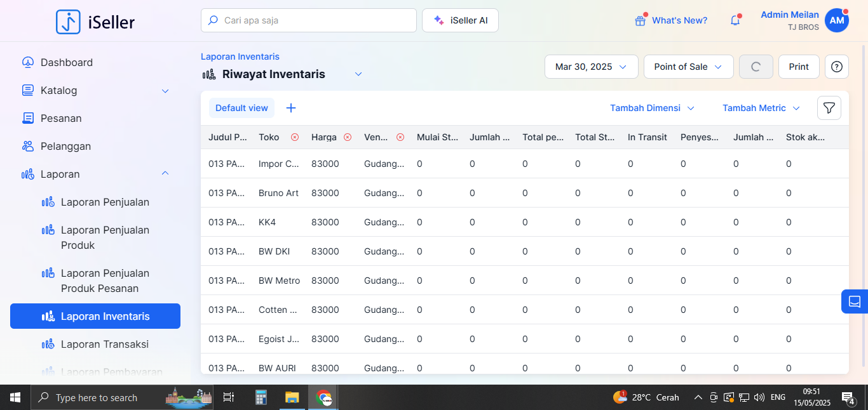Click the notification bell icon
The width and height of the screenshot is (868, 410).
click(x=735, y=20)
